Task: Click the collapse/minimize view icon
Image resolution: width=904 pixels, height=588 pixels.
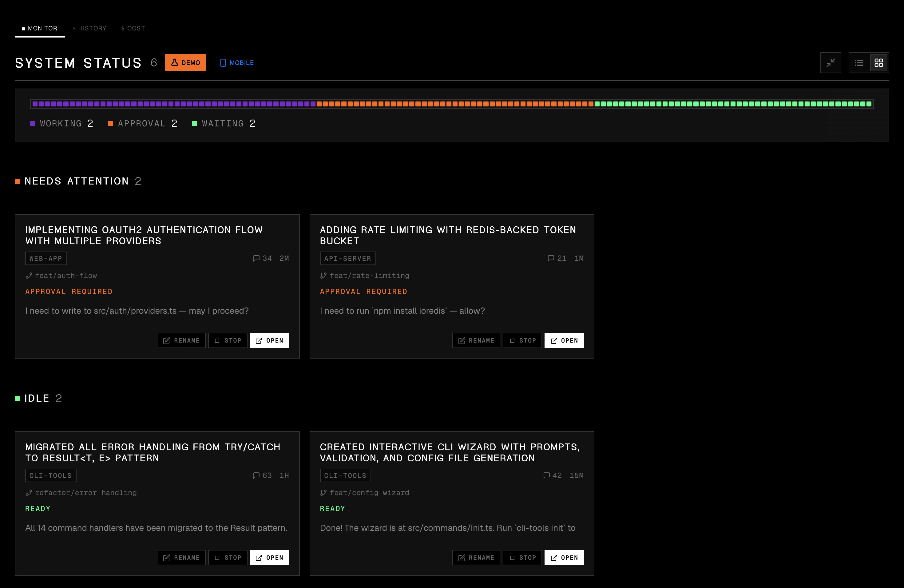Action: click(830, 63)
